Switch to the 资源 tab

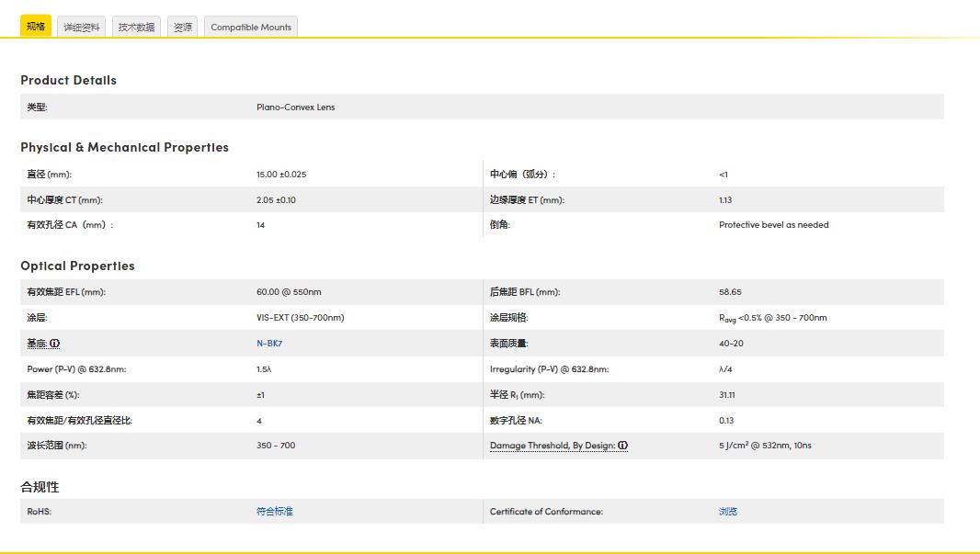[182, 26]
